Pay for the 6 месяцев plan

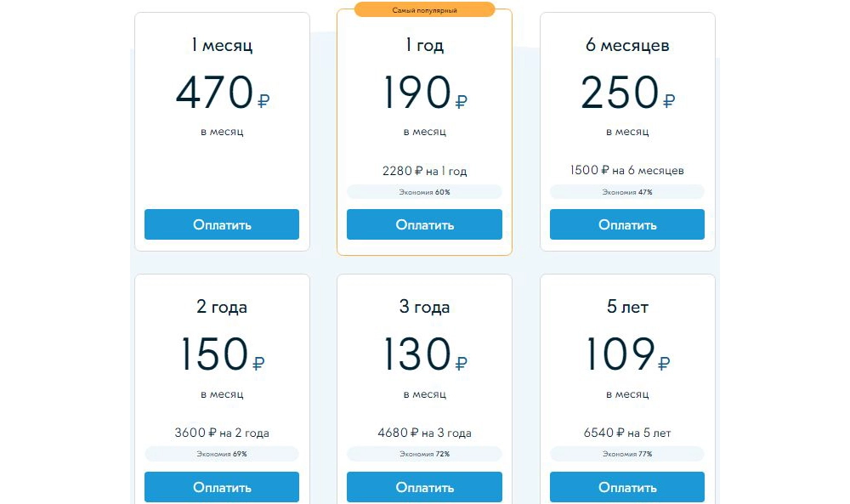click(x=627, y=224)
